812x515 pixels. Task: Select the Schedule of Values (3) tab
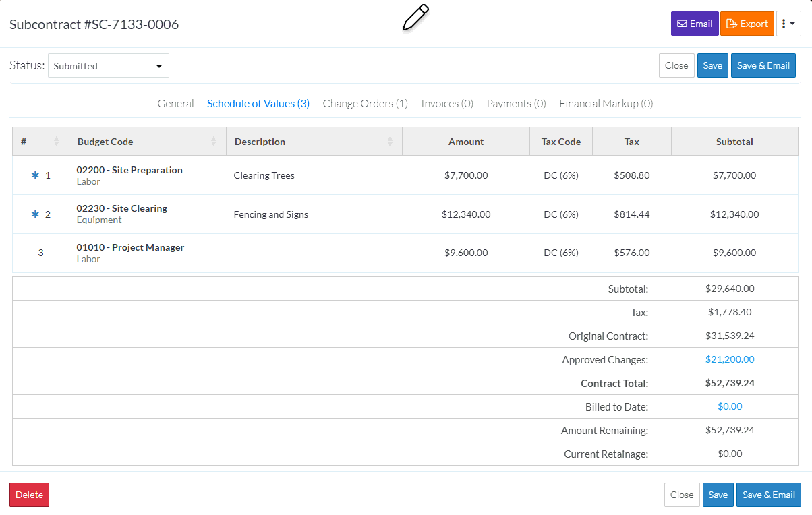coord(258,103)
